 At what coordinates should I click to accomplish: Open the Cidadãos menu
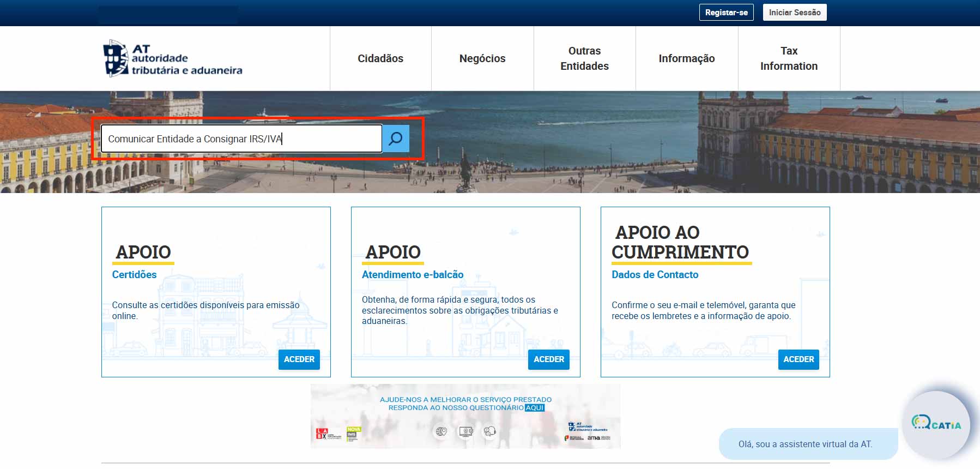pyautogui.click(x=380, y=58)
